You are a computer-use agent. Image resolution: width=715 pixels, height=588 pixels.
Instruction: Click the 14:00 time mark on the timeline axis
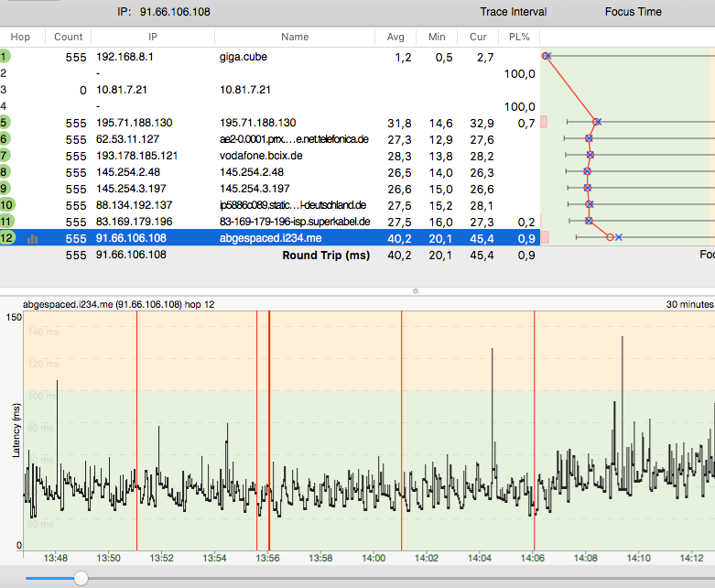pyautogui.click(x=374, y=556)
